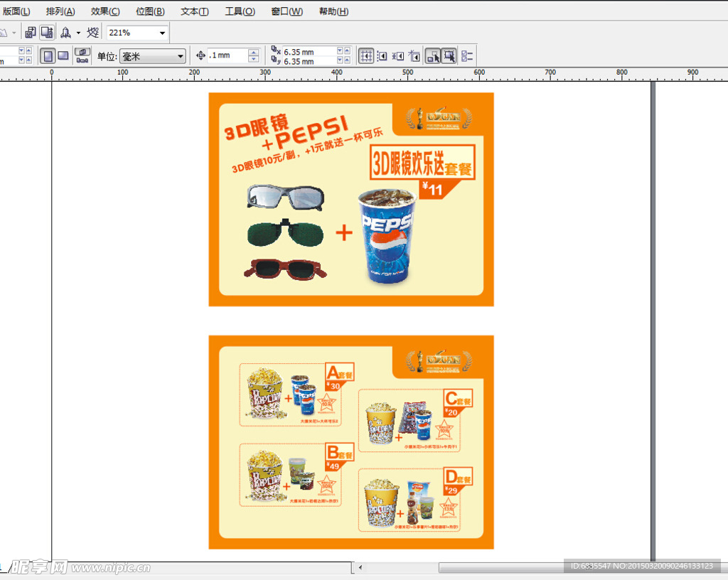Switch to landscape page orientation
This screenshot has width=728, height=580.
tap(63, 55)
